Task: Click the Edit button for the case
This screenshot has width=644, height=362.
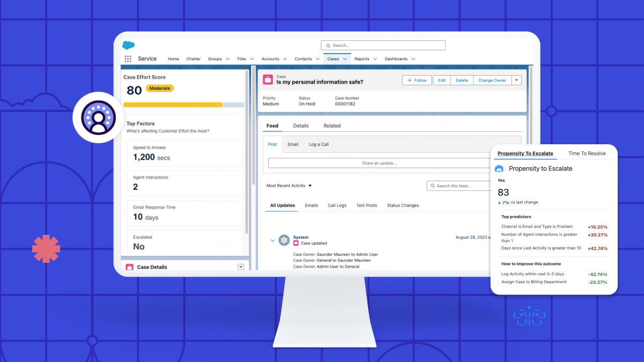Action: click(441, 80)
